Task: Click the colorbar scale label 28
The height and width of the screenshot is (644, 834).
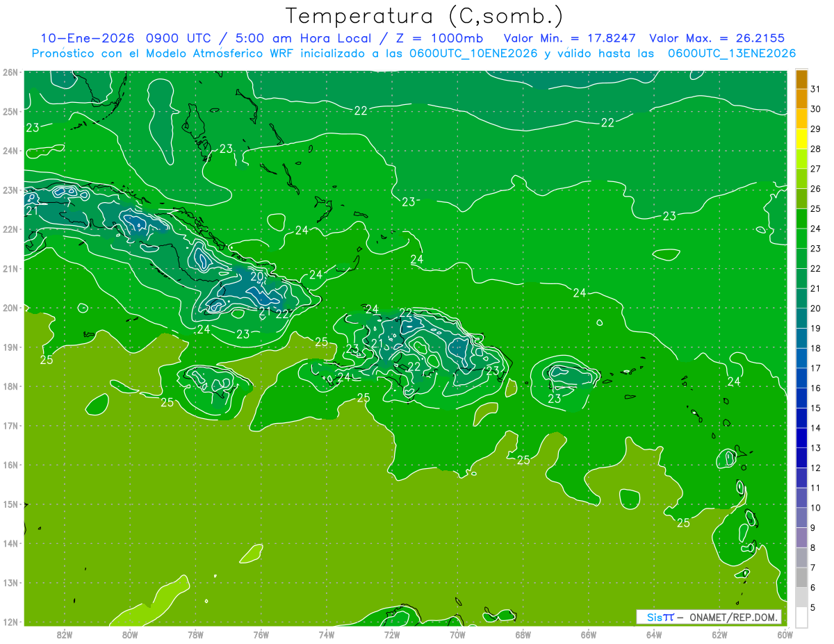Action: [x=815, y=149]
